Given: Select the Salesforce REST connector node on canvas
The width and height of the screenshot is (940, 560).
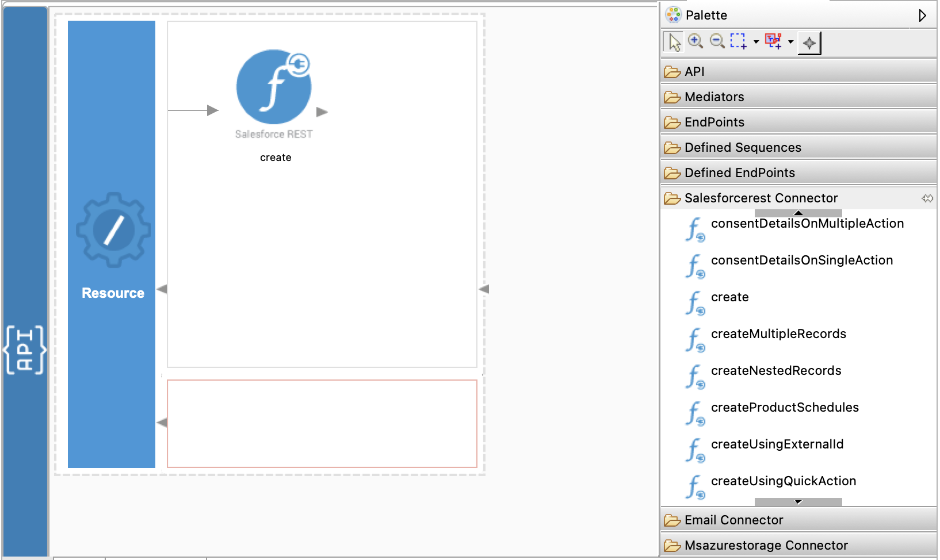Looking at the screenshot, I should 274,87.
